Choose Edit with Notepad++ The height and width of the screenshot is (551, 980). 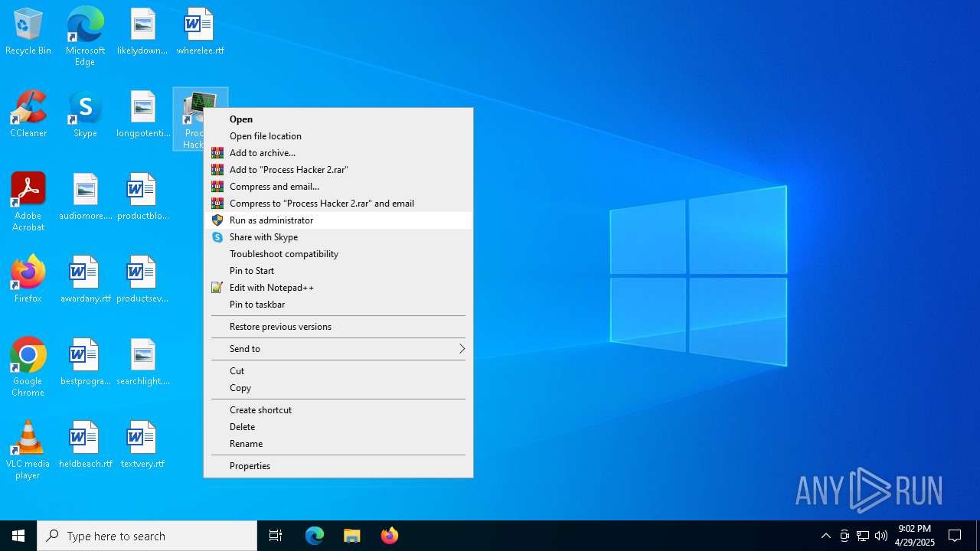point(338,288)
